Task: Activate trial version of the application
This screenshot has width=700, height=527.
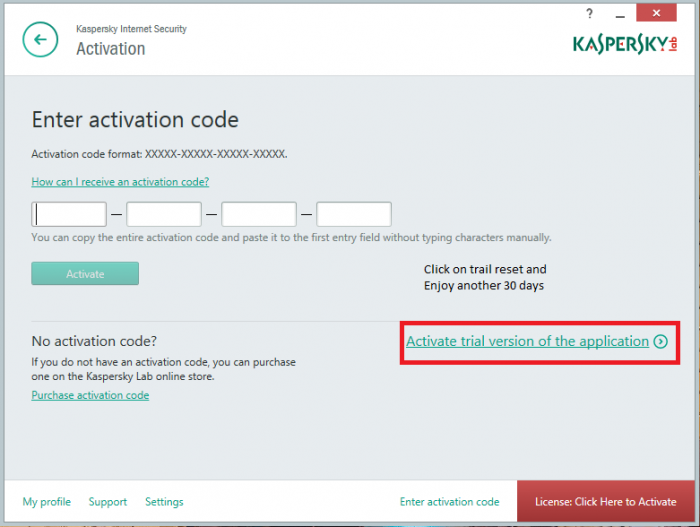Action: click(x=527, y=342)
